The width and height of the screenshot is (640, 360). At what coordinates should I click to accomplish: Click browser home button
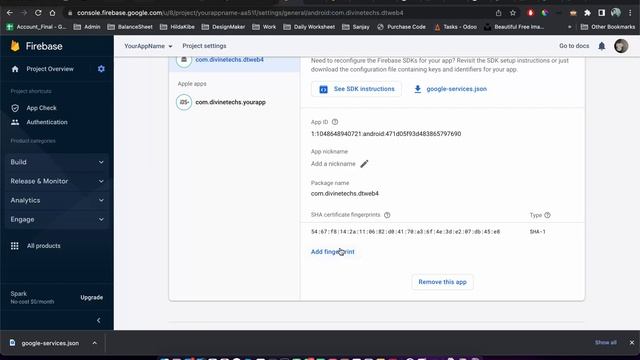click(x=52, y=13)
